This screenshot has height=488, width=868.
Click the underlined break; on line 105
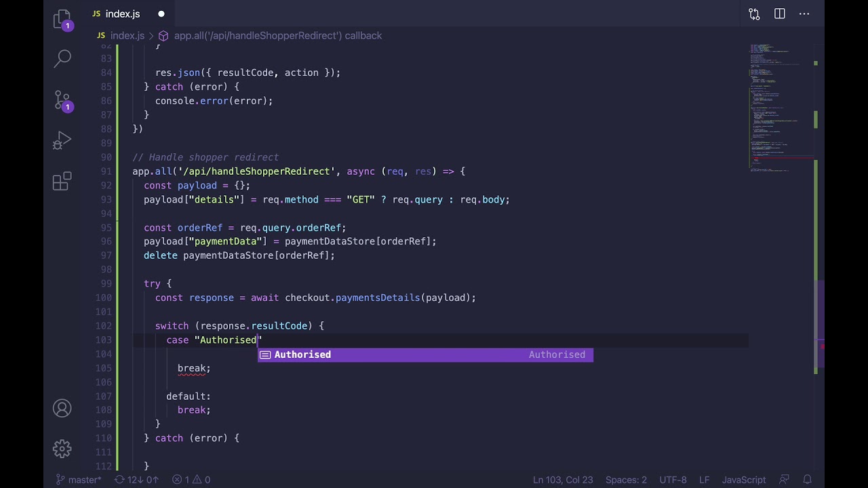point(194,368)
